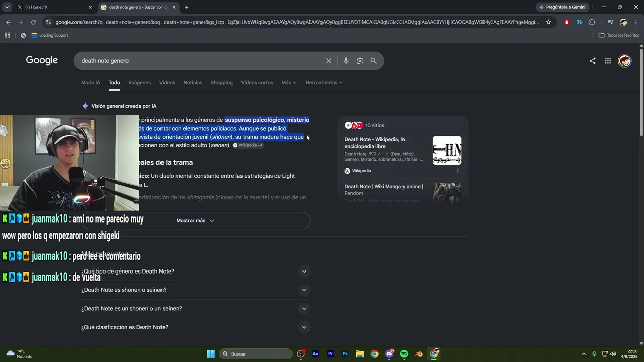Open Photoshop from the taskbar
The image size is (644, 362).
click(x=345, y=354)
